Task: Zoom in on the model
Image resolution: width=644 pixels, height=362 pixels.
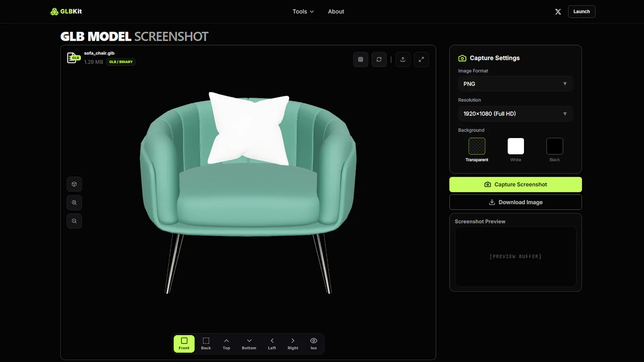Action: [74, 203]
